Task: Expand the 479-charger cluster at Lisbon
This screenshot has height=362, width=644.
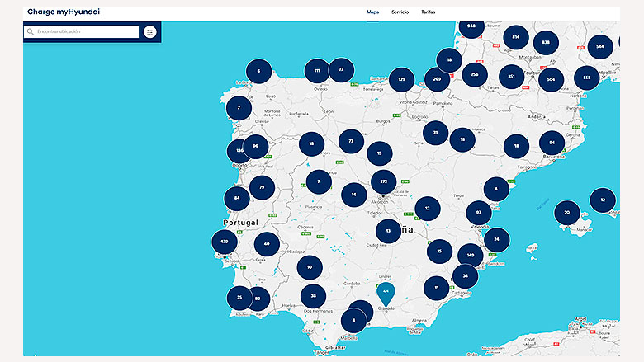Action: pyautogui.click(x=225, y=242)
